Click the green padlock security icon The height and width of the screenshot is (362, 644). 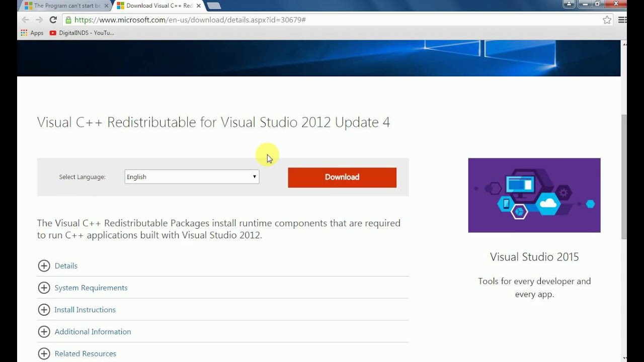(68, 20)
